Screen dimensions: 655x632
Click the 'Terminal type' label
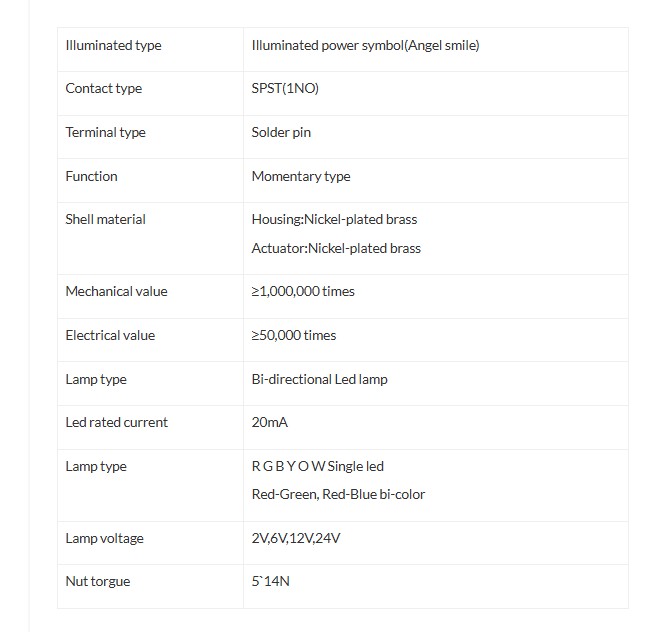coord(105,132)
